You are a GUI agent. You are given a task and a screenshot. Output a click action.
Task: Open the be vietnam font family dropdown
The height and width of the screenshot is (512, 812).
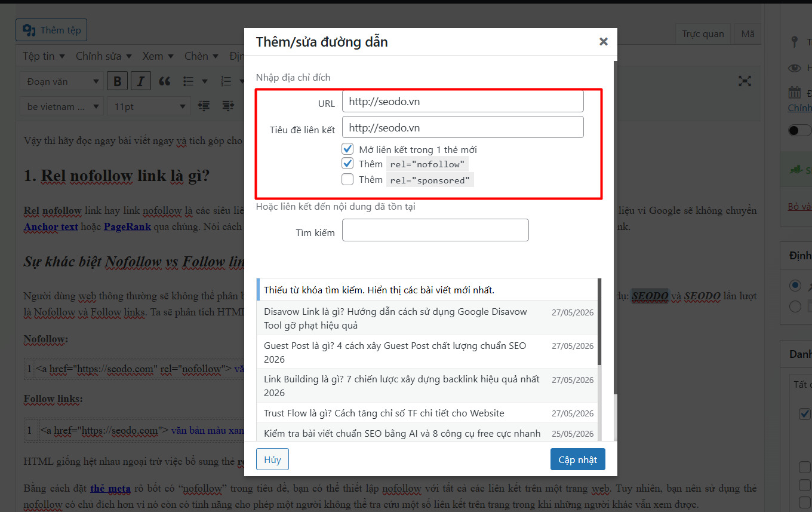coord(62,106)
